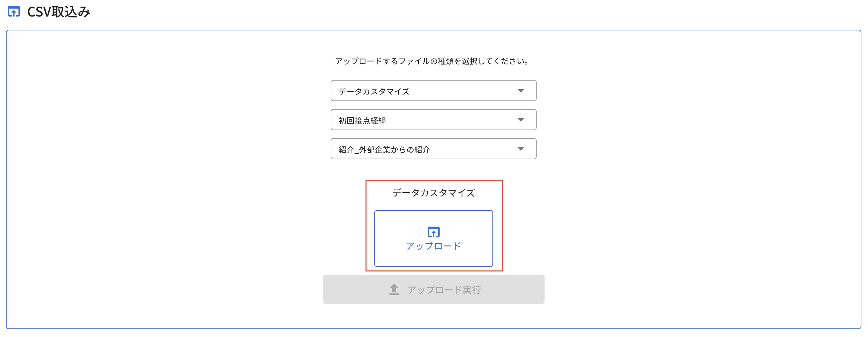Click the アップロード link

[433, 246]
